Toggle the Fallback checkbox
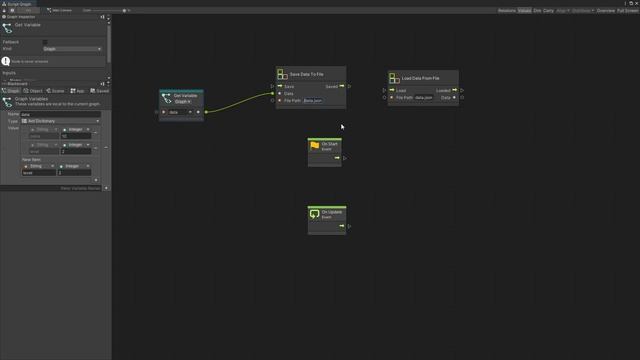 pyautogui.click(x=45, y=42)
